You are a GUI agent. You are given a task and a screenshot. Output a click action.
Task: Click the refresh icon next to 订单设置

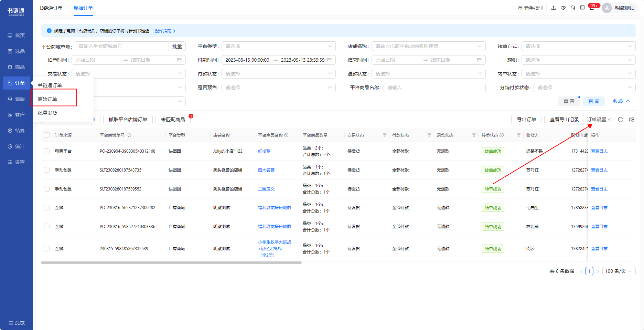(x=621, y=120)
